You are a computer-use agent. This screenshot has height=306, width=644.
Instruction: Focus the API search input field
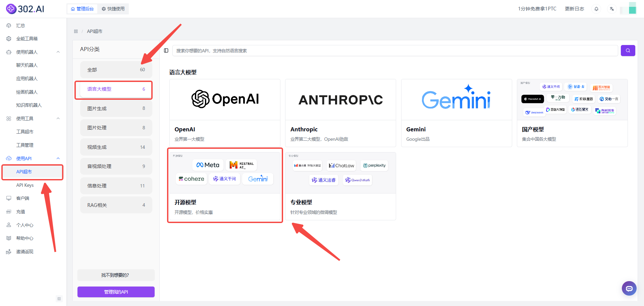[395, 51]
